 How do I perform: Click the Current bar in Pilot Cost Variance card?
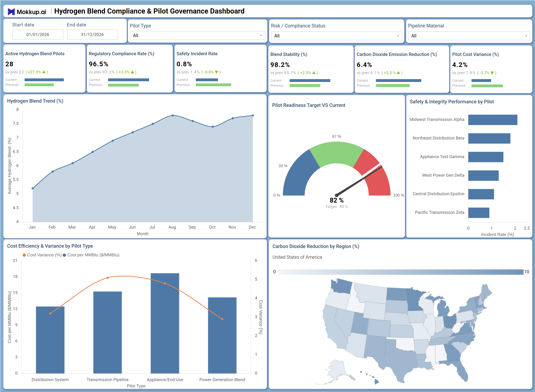(481, 81)
